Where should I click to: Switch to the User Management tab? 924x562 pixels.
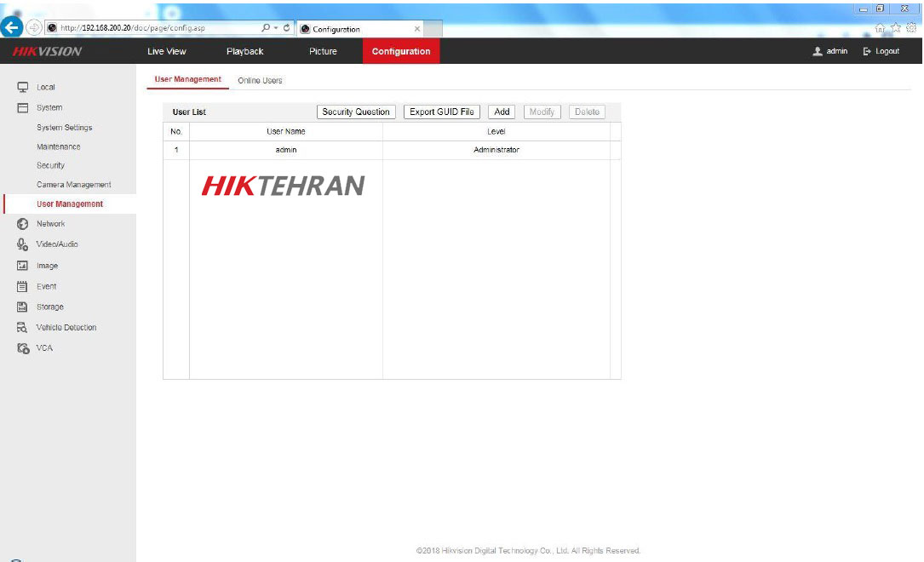tap(188, 79)
